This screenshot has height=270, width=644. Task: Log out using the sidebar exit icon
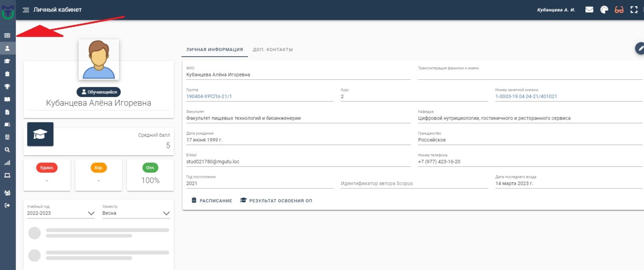[7, 205]
